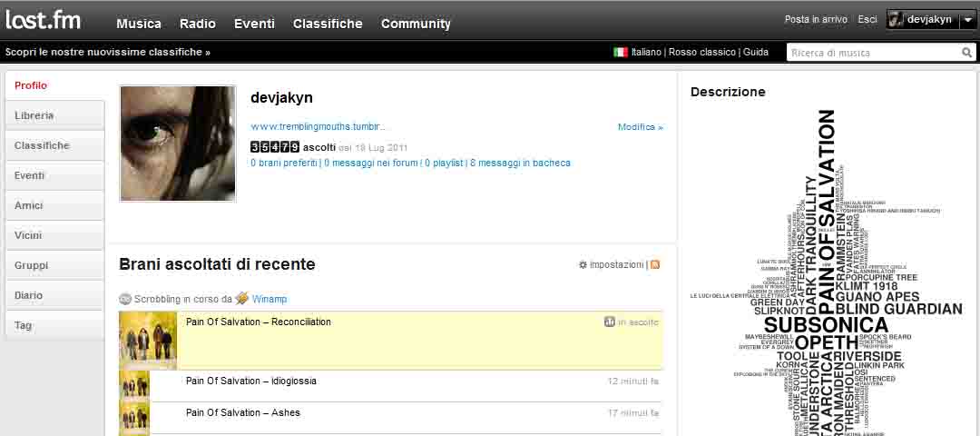Click the Italiano language link
Viewport: 980px width, 436px height.
(646, 53)
